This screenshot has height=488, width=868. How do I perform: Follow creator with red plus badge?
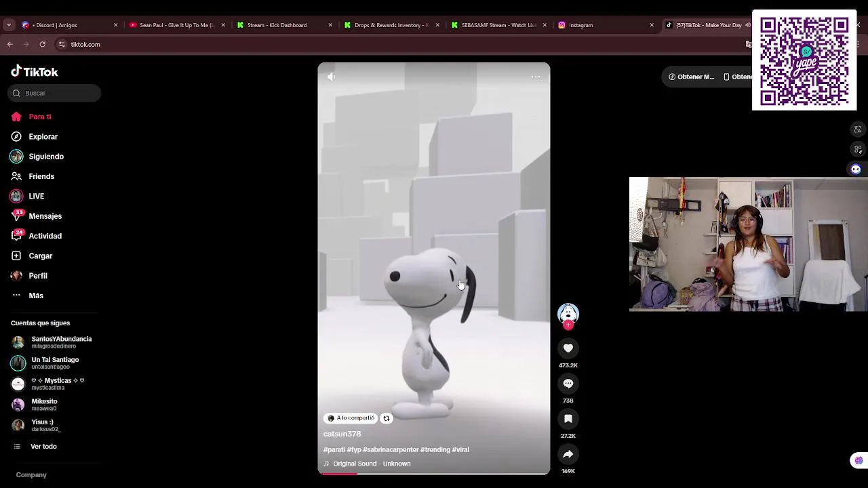[568, 325]
